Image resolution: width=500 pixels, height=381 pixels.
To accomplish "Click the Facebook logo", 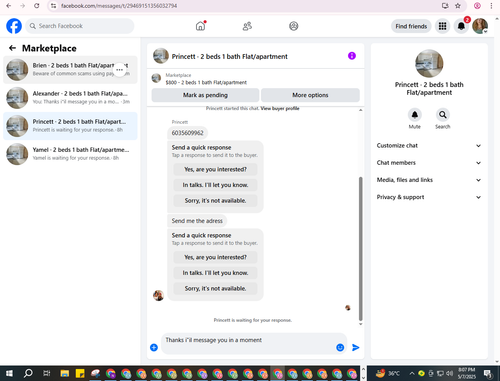I will tap(14, 26).
